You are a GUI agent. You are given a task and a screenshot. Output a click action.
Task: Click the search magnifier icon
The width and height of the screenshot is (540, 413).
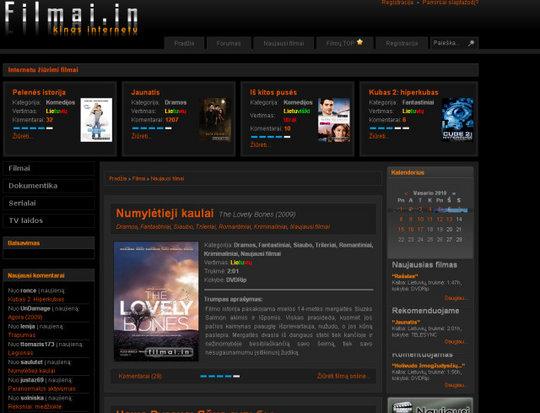471,43
